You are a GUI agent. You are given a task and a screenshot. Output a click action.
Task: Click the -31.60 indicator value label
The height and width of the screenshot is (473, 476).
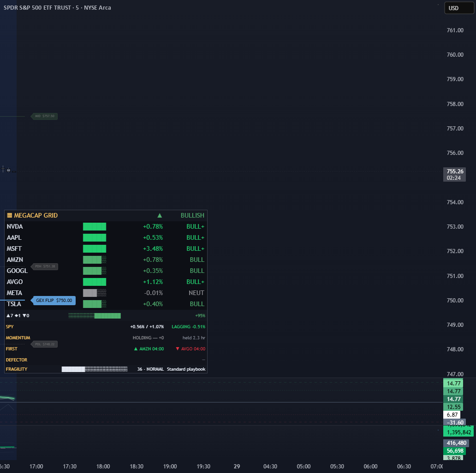(454, 423)
